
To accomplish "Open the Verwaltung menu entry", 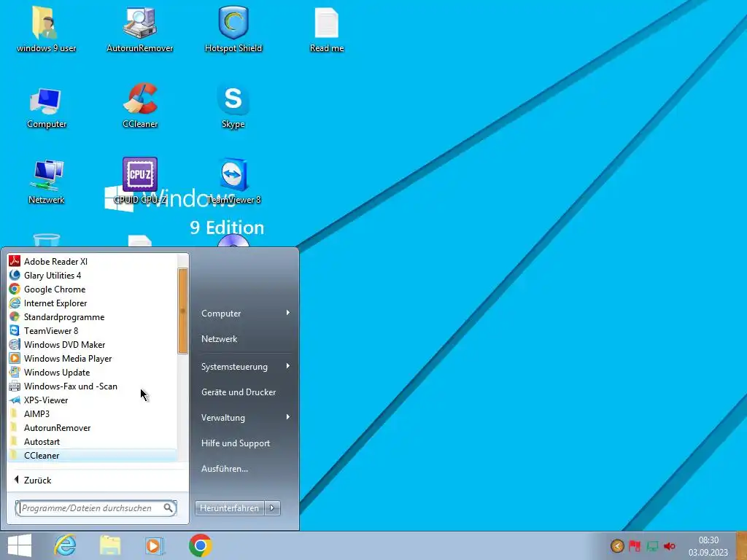I will (245, 418).
